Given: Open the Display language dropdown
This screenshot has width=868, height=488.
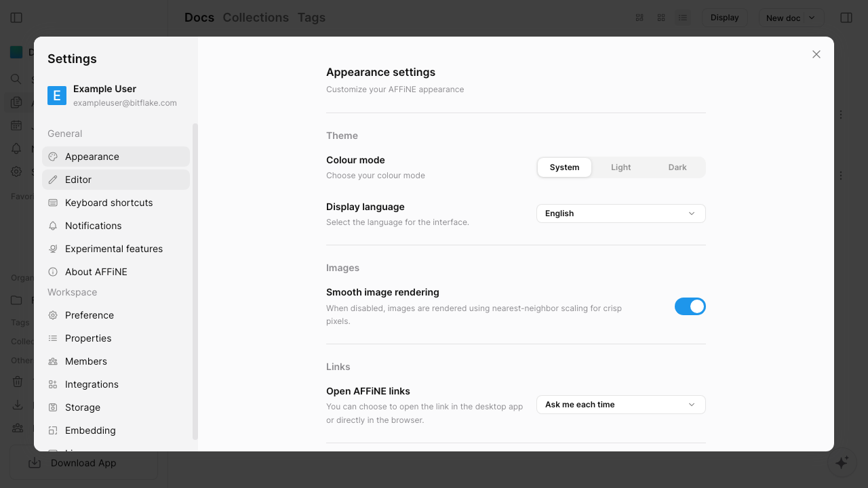Looking at the screenshot, I should click(x=621, y=213).
